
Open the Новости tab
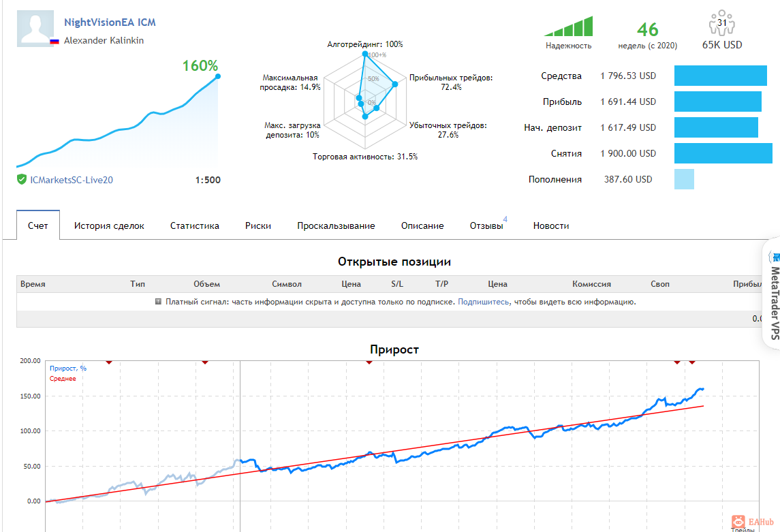pos(551,225)
